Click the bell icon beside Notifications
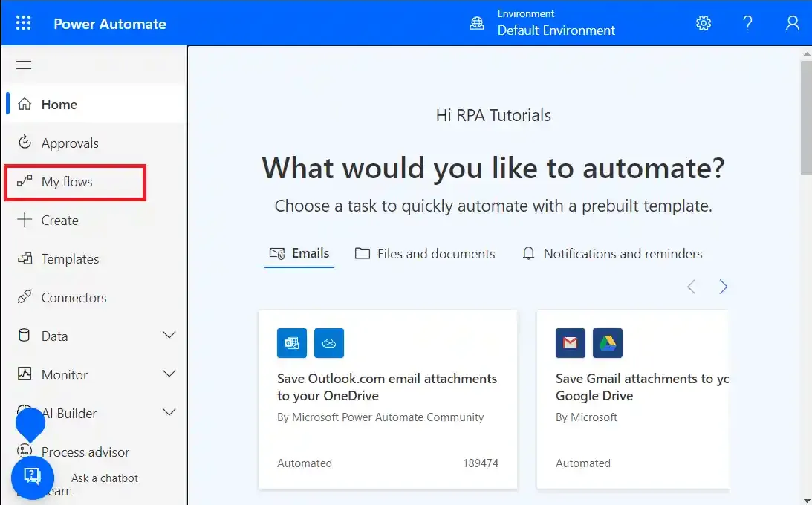The image size is (812, 505). [x=528, y=253]
